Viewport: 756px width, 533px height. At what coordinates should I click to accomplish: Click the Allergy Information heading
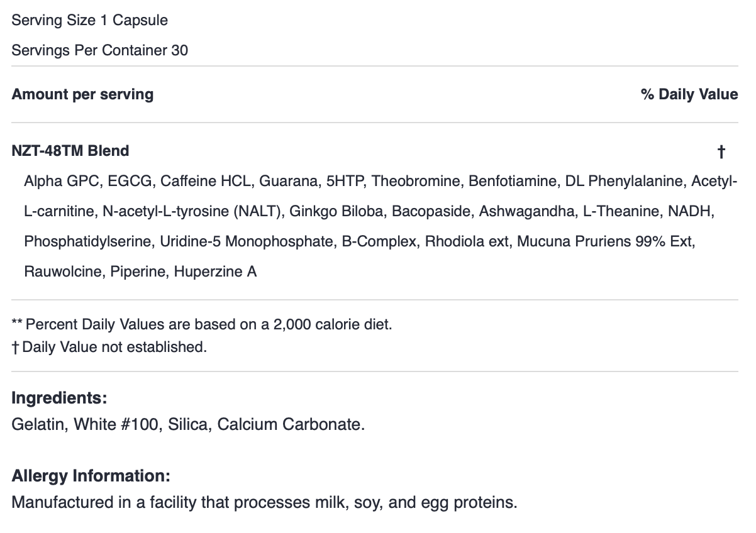coord(91,476)
